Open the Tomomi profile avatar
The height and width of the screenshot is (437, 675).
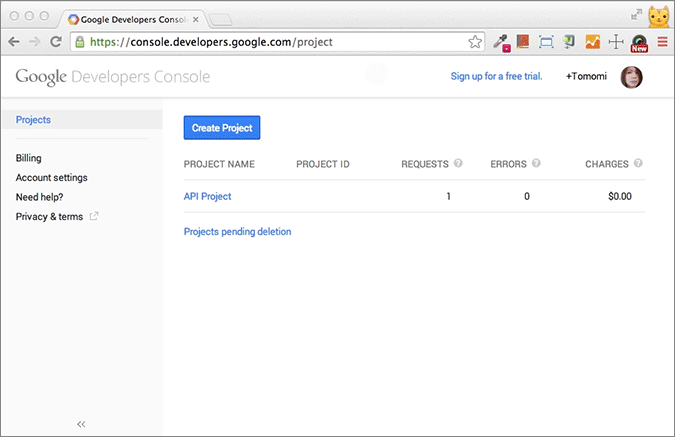tap(631, 77)
